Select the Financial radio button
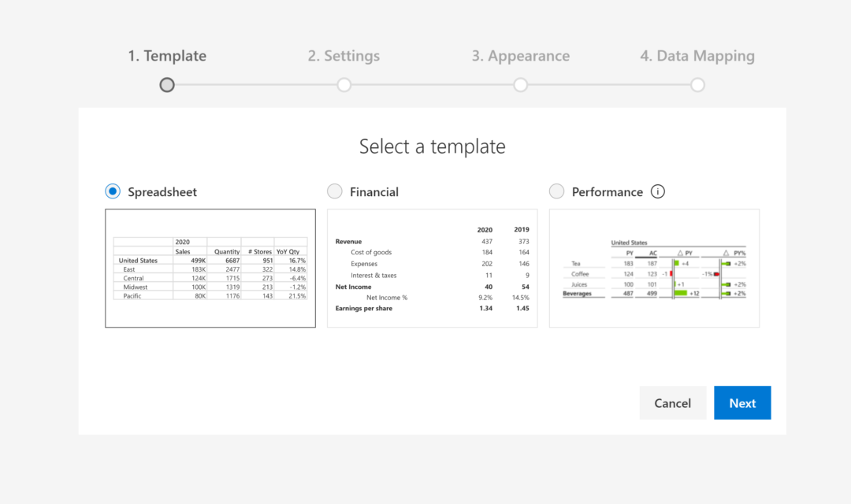851x504 pixels. tap(334, 191)
